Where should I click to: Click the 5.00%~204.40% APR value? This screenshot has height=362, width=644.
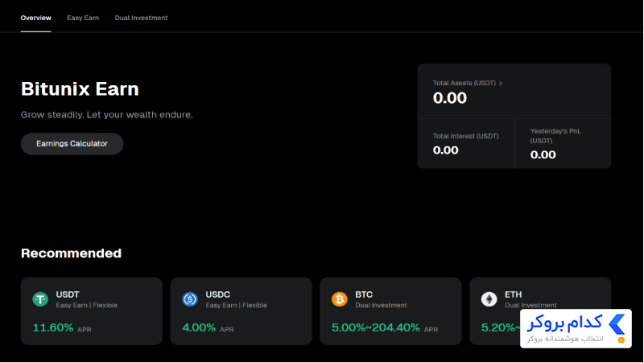pyautogui.click(x=375, y=327)
